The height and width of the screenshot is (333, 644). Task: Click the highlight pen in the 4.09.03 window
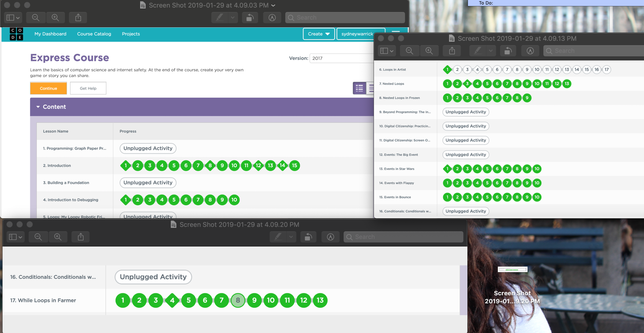click(219, 18)
